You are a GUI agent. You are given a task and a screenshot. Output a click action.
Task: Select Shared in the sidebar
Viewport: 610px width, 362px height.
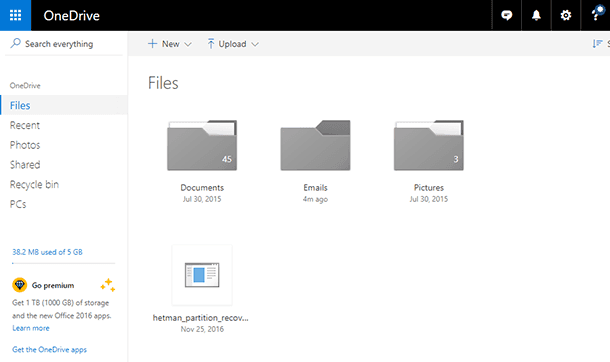click(25, 165)
